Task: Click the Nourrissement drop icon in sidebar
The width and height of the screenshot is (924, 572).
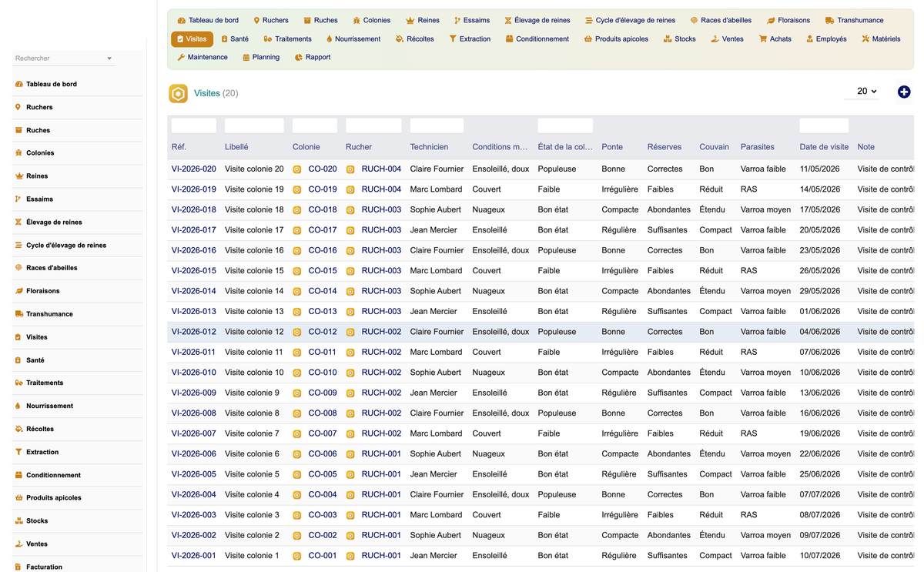Action: pyautogui.click(x=18, y=406)
